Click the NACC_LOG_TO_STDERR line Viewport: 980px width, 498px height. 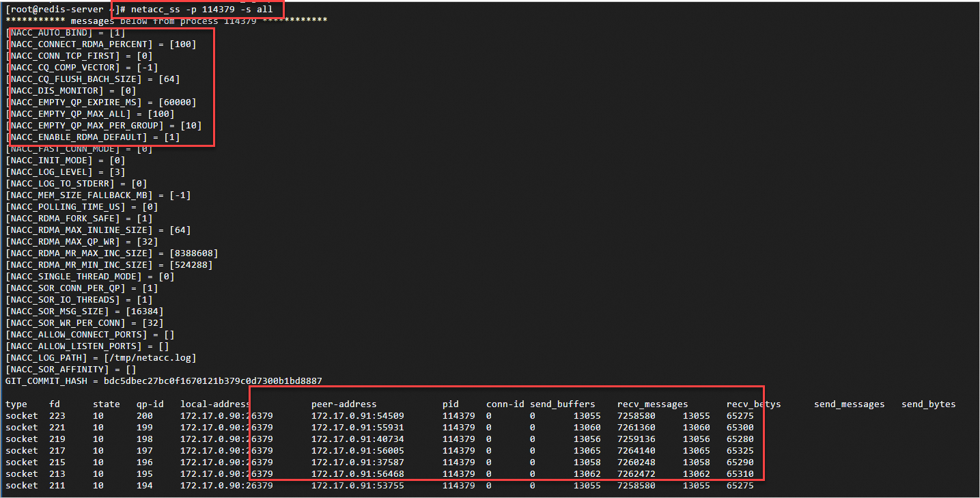(76, 184)
